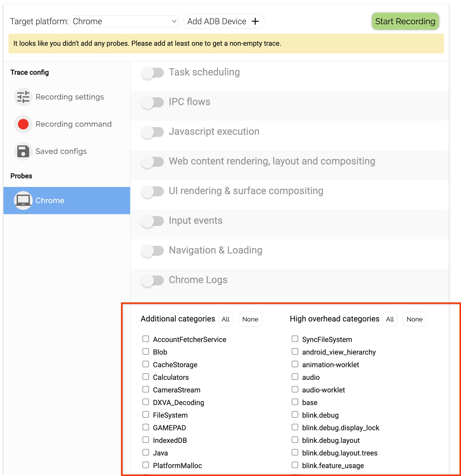The width and height of the screenshot is (461, 476).
Task: Click None for High overhead categories
Action: click(x=414, y=319)
